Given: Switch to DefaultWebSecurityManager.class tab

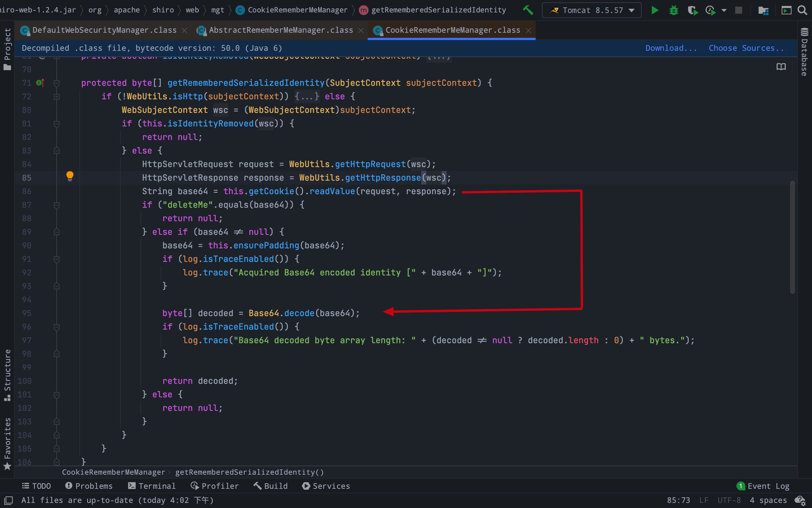Looking at the screenshot, I should coord(104,30).
